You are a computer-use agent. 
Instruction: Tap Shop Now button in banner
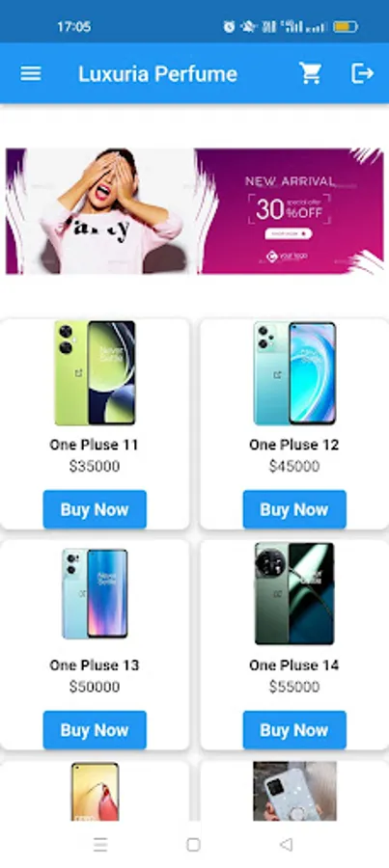tap(289, 234)
